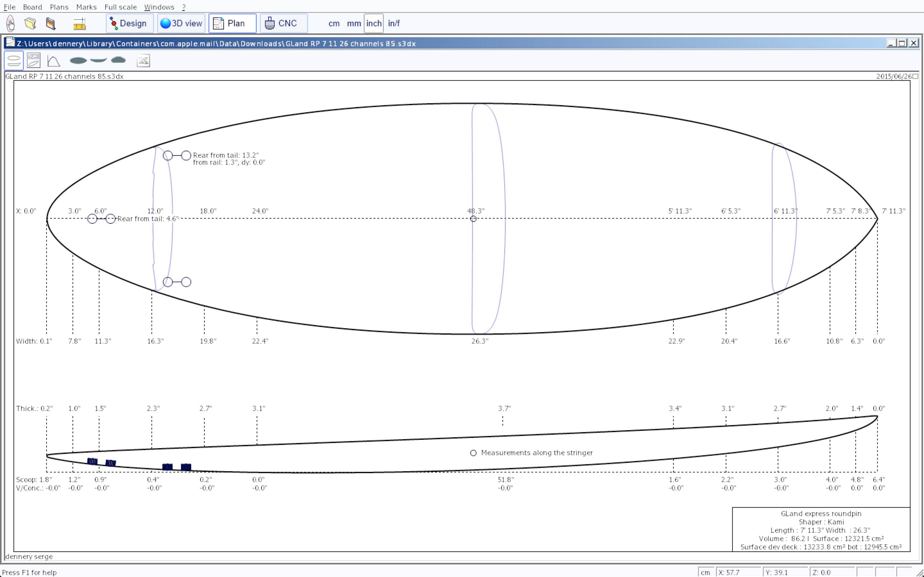The height and width of the screenshot is (577, 924).
Task: Show the curve graph view icon
Action: click(x=54, y=61)
